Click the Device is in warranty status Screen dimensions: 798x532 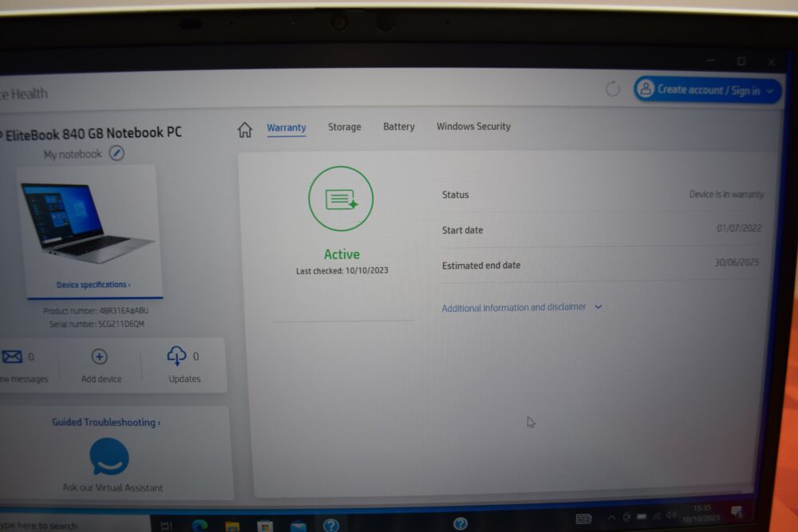tap(726, 195)
